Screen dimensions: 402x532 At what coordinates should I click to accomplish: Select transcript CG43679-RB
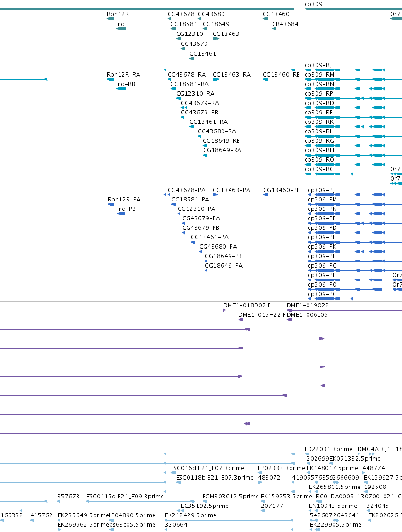pyautogui.click(x=200, y=112)
